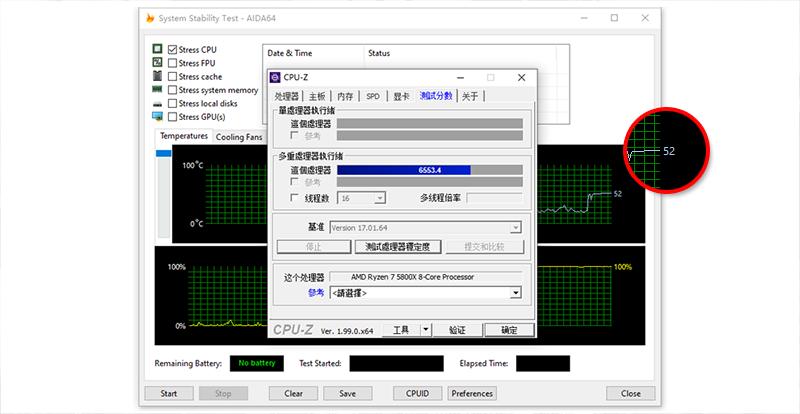Open the Temperatures tab in AIDA64

coord(184,136)
